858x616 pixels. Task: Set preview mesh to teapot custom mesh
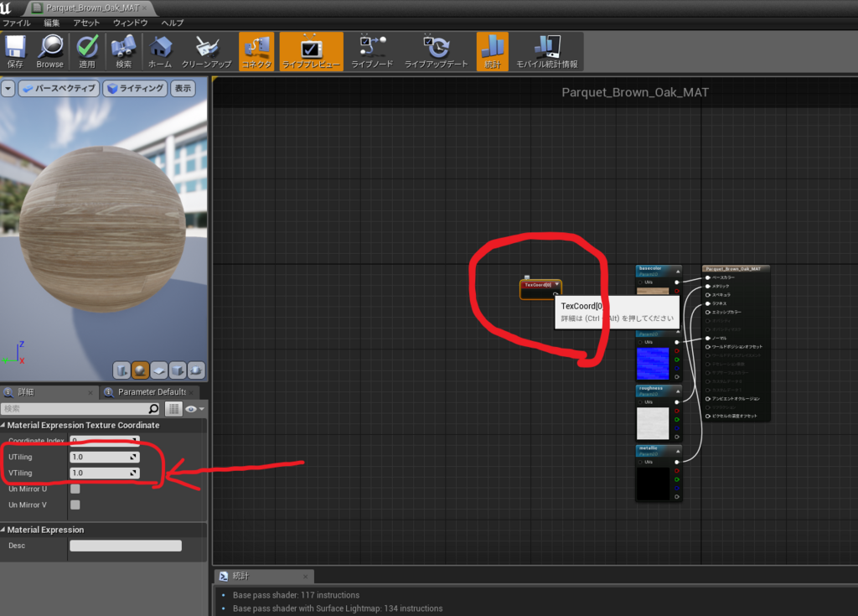196,370
